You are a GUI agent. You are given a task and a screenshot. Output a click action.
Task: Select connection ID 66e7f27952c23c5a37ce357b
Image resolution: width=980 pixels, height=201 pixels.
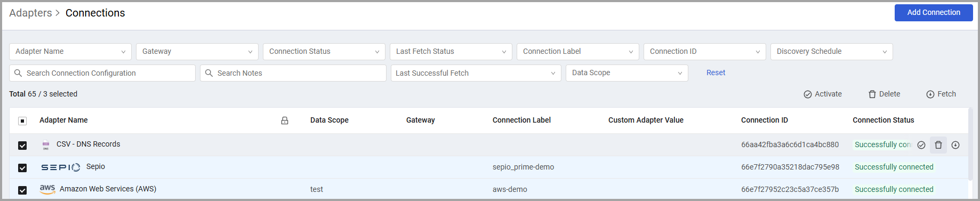coord(790,189)
